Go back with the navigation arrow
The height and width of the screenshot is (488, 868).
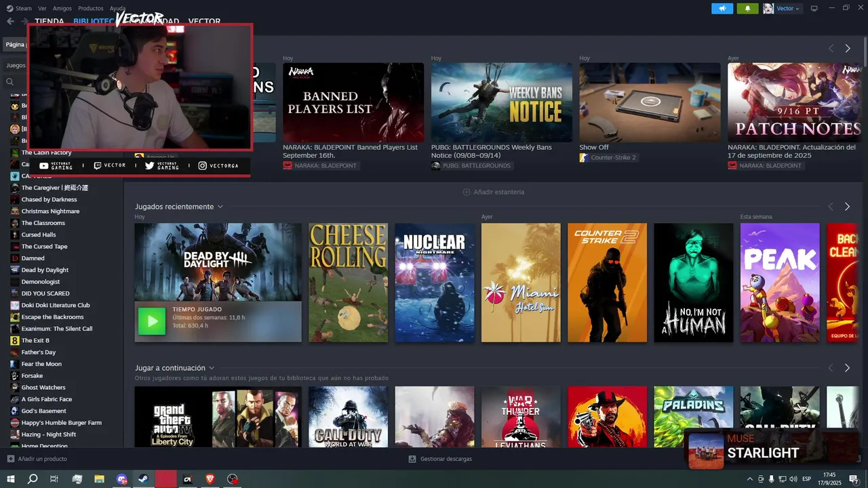click(x=10, y=22)
